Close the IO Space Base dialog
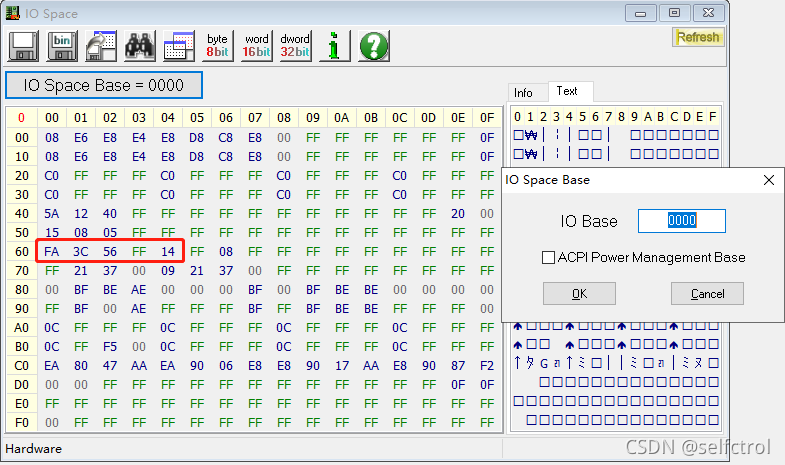 click(769, 180)
